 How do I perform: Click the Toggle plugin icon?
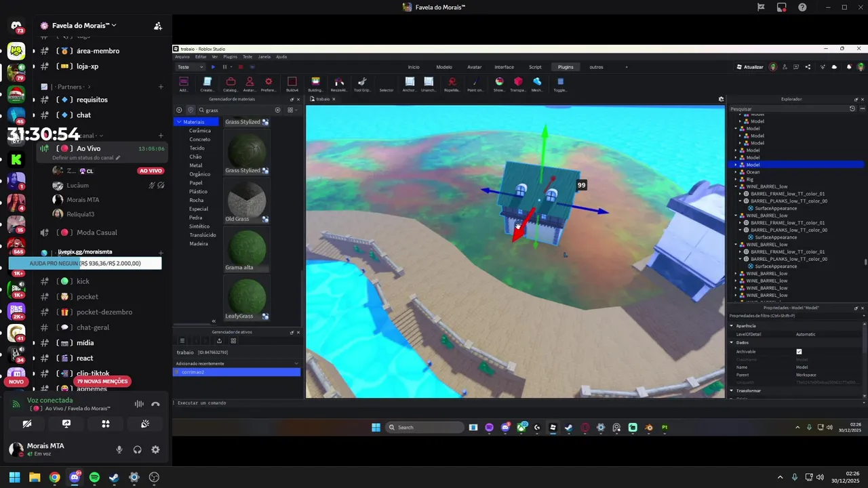point(560,84)
